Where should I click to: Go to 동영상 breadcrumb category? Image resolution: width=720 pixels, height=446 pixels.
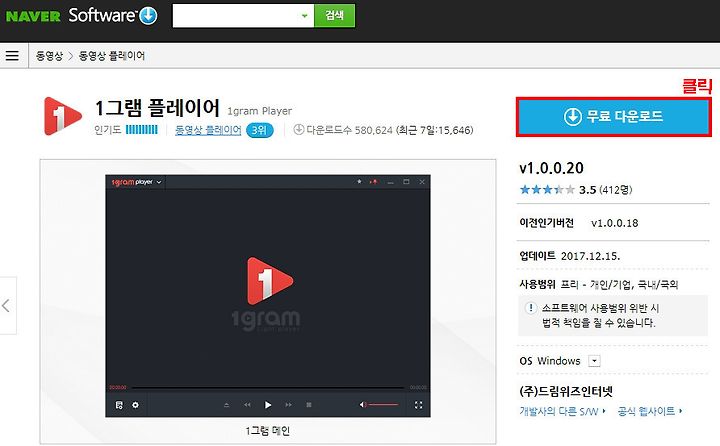[x=49, y=56]
